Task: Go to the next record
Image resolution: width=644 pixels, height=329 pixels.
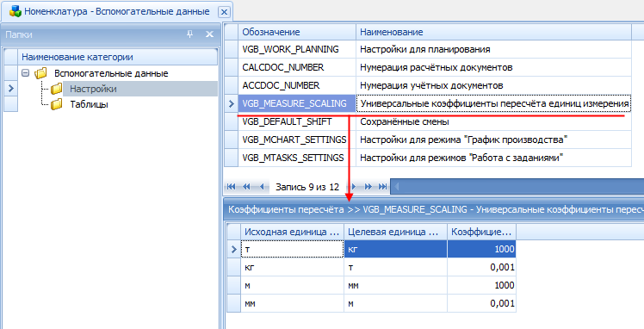Action: tap(353, 187)
